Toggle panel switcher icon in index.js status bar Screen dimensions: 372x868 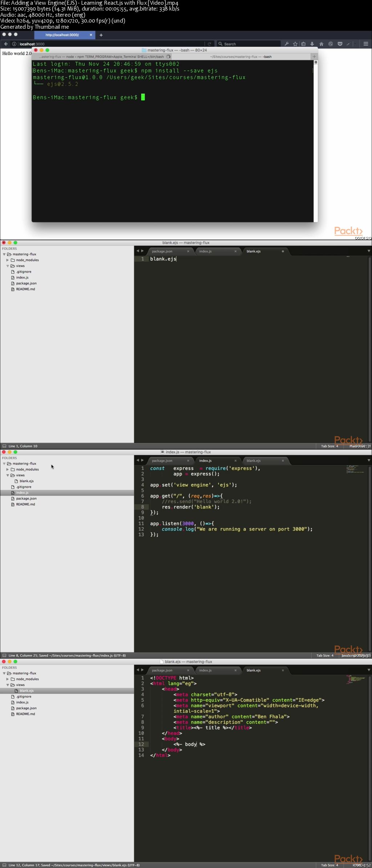pyautogui.click(x=4, y=655)
